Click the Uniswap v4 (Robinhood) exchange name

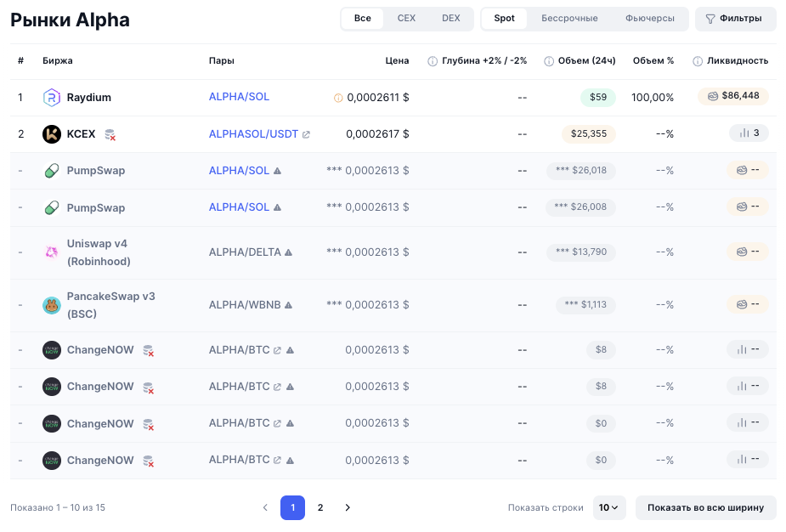(99, 252)
